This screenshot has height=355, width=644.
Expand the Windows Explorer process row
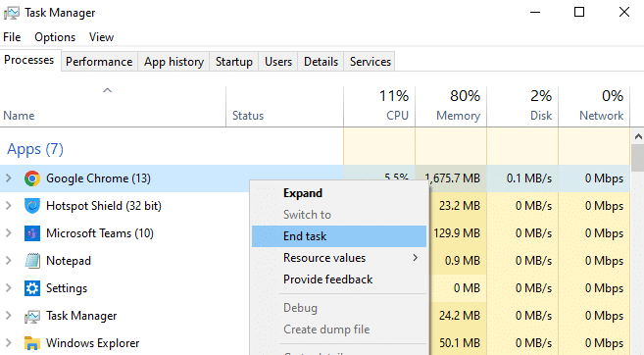point(8,343)
